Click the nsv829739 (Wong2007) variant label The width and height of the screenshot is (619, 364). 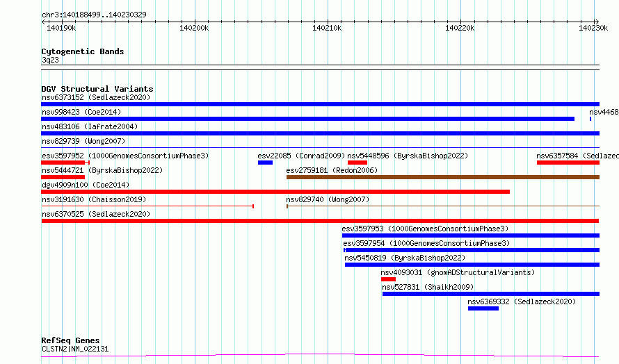click(83, 141)
